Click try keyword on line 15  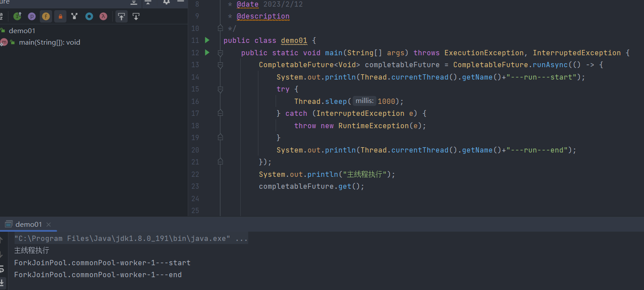283,89
